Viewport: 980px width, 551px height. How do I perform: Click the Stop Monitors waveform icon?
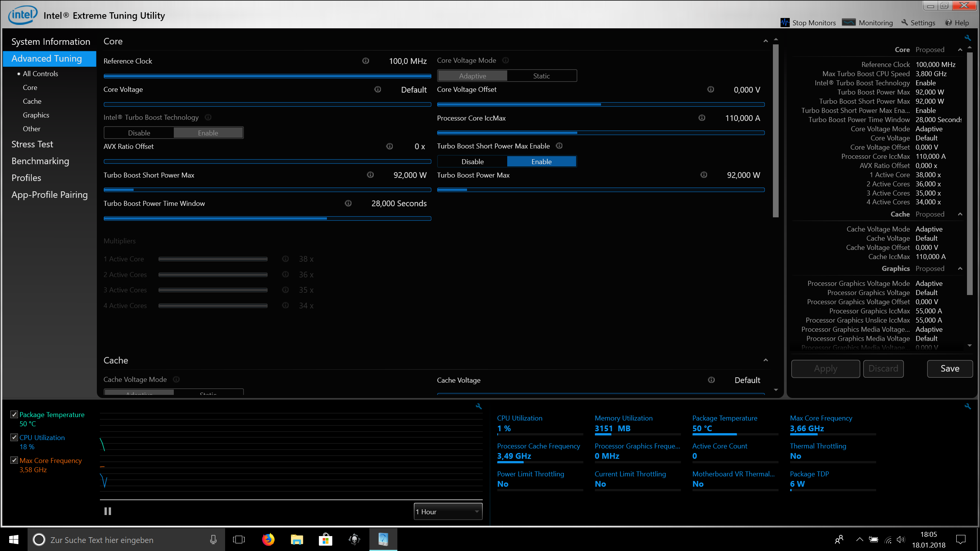coord(785,23)
